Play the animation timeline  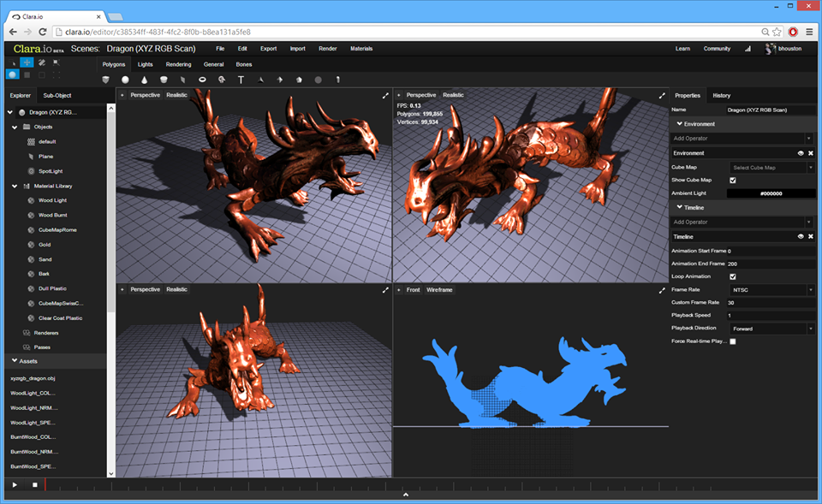(x=15, y=485)
